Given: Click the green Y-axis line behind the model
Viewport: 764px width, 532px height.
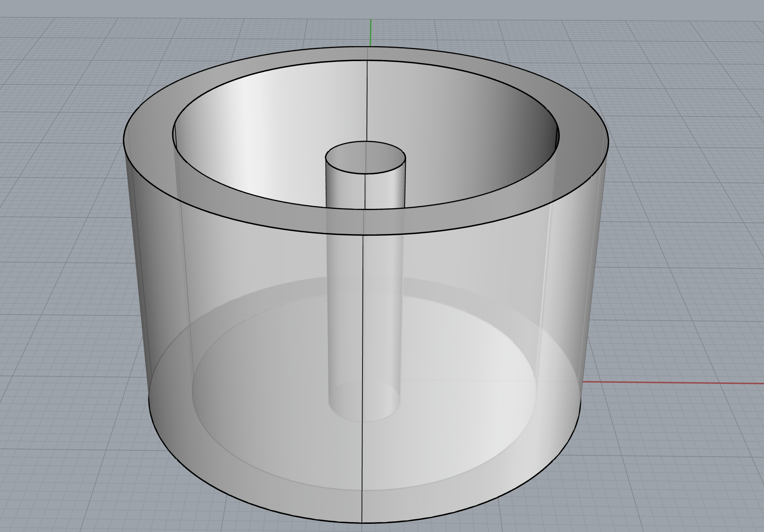Looking at the screenshot, I should click(x=371, y=33).
